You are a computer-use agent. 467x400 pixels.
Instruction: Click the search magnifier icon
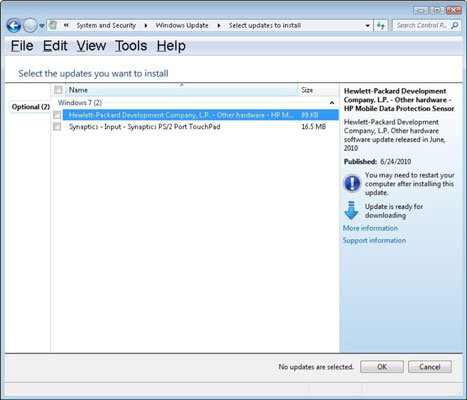[455, 26]
